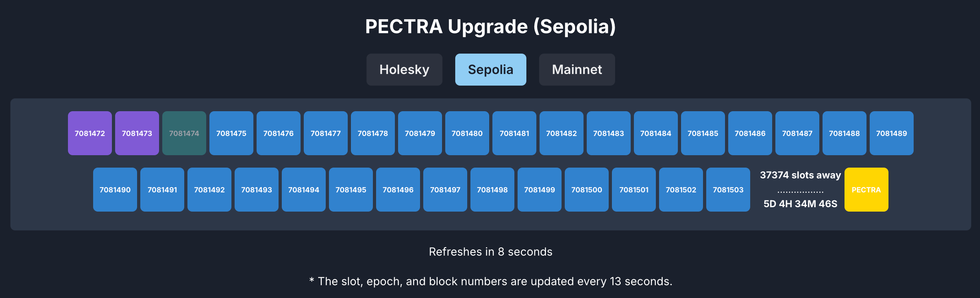Click slot 7081485 block
Image resolution: width=980 pixels, height=298 pixels.
(x=703, y=133)
